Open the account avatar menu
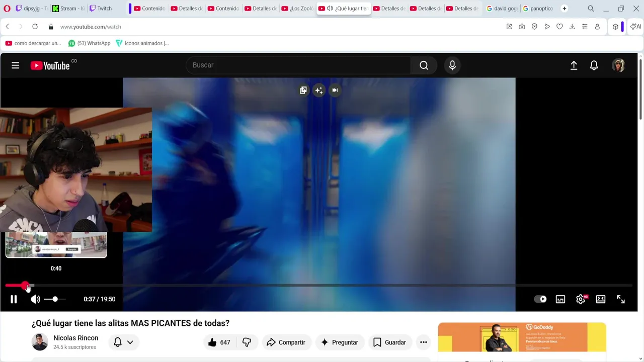The height and width of the screenshot is (362, 644). [x=618, y=65]
